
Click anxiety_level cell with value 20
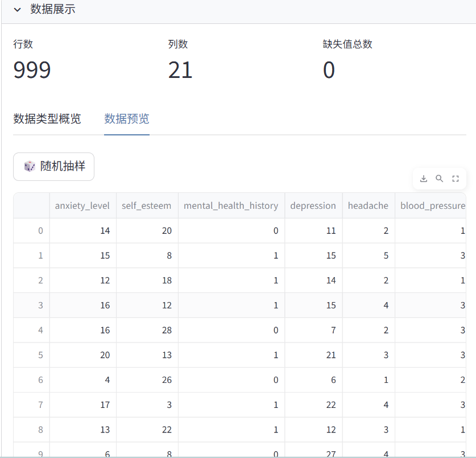tap(83, 355)
